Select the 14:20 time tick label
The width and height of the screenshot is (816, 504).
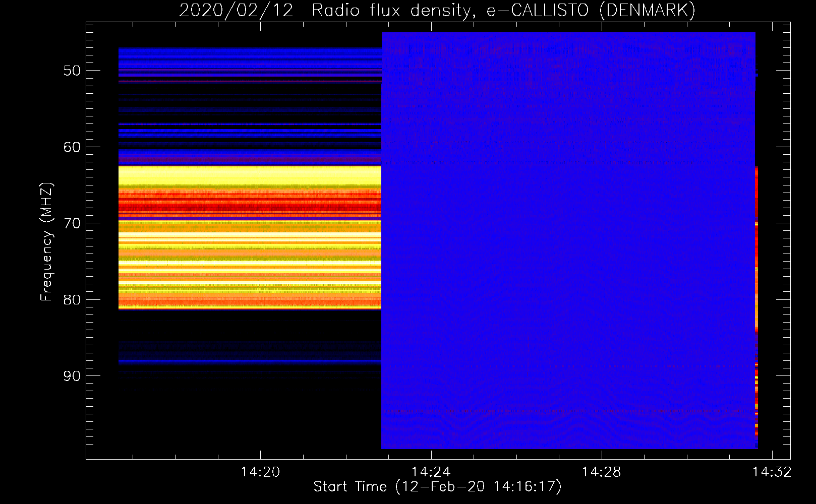tap(260, 472)
